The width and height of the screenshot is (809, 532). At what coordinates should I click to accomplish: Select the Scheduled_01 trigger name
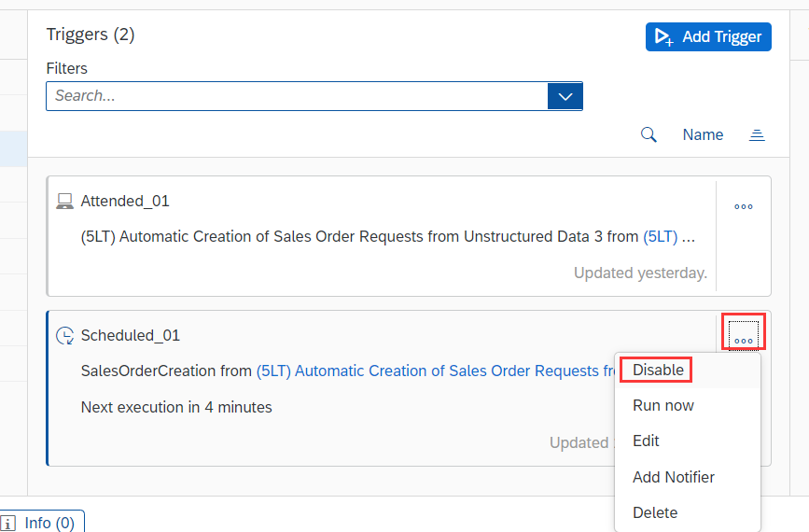[130, 335]
